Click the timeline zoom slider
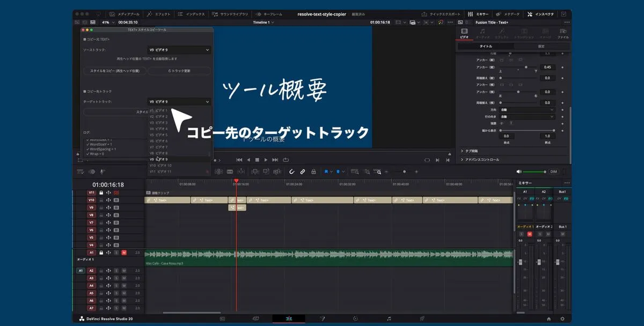Image resolution: width=644 pixels, height=326 pixels. 405,172
